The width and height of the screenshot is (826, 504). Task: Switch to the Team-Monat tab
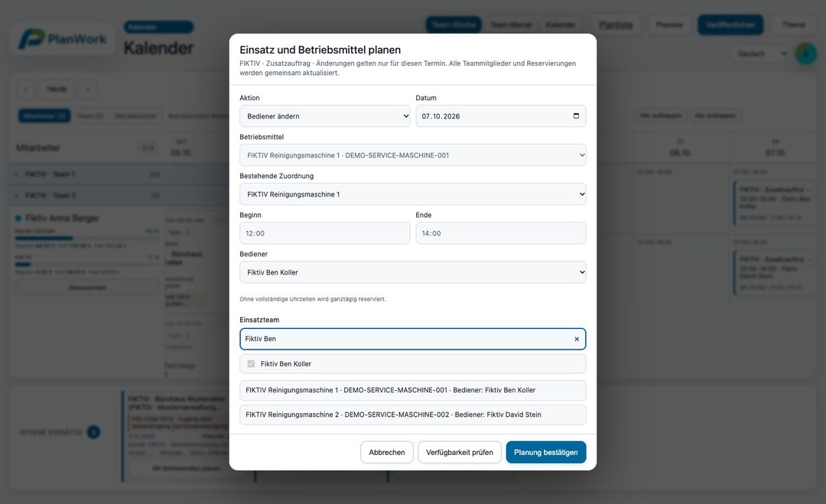click(510, 24)
